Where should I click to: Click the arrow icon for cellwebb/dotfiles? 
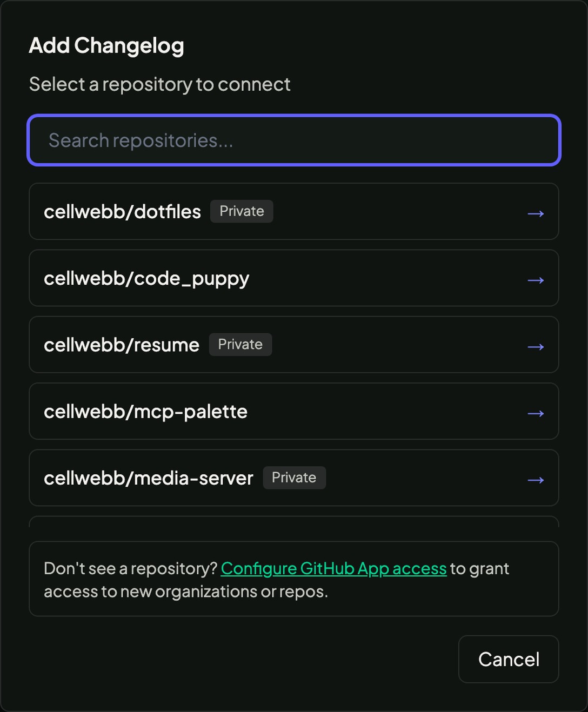coord(536,213)
